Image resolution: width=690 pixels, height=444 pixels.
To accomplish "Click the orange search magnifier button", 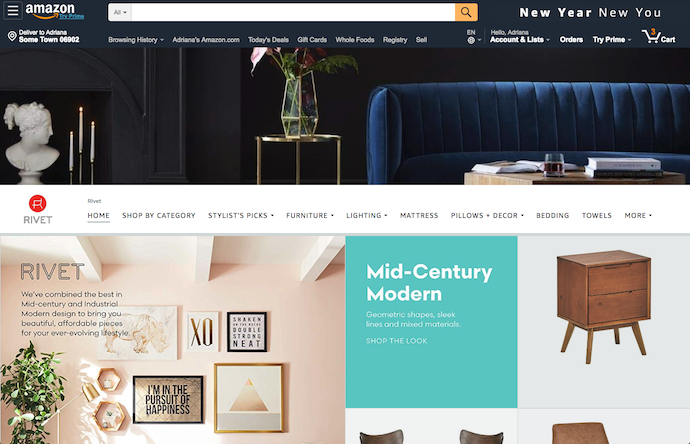I will 466,12.
